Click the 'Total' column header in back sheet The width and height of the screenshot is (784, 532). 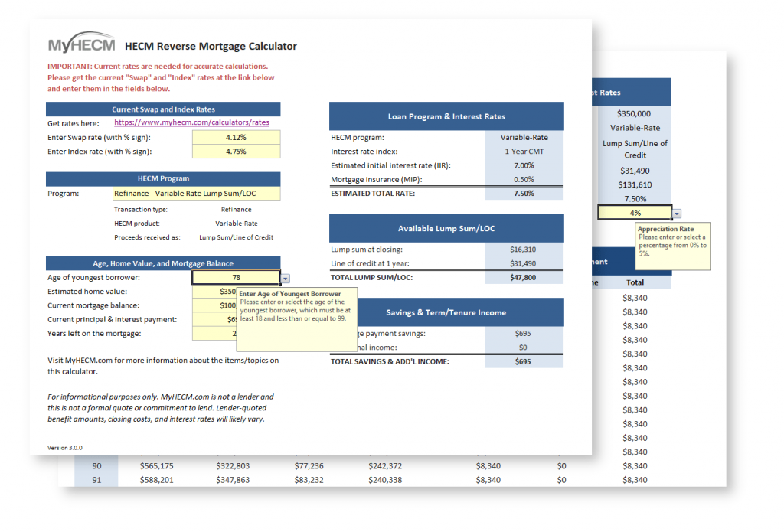(x=635, y=282)
